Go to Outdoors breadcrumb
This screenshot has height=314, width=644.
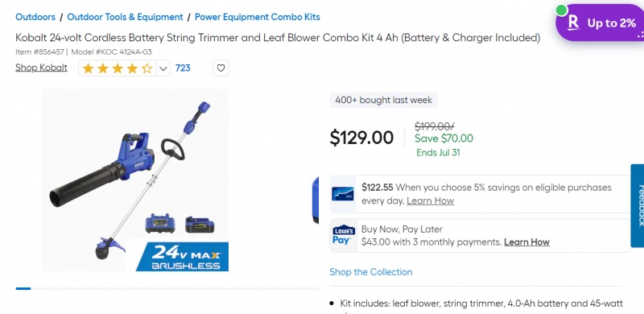35,17
